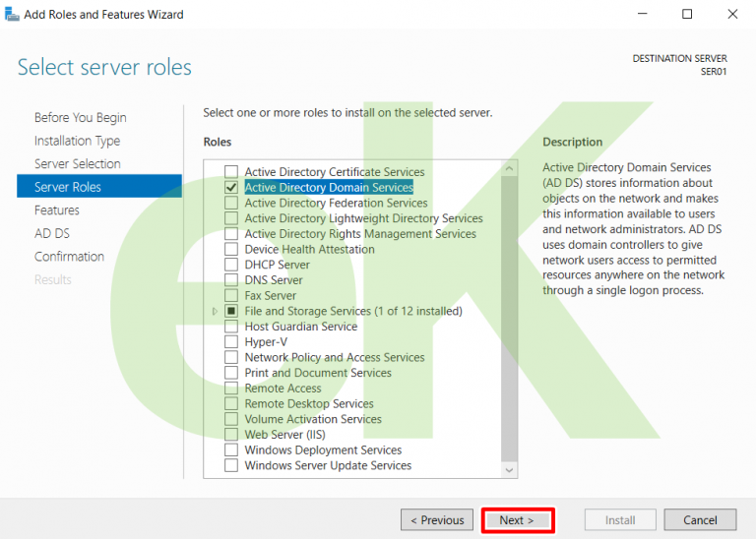
Task: Enable the Fax Server role
Action: click(x=231, y=295)
